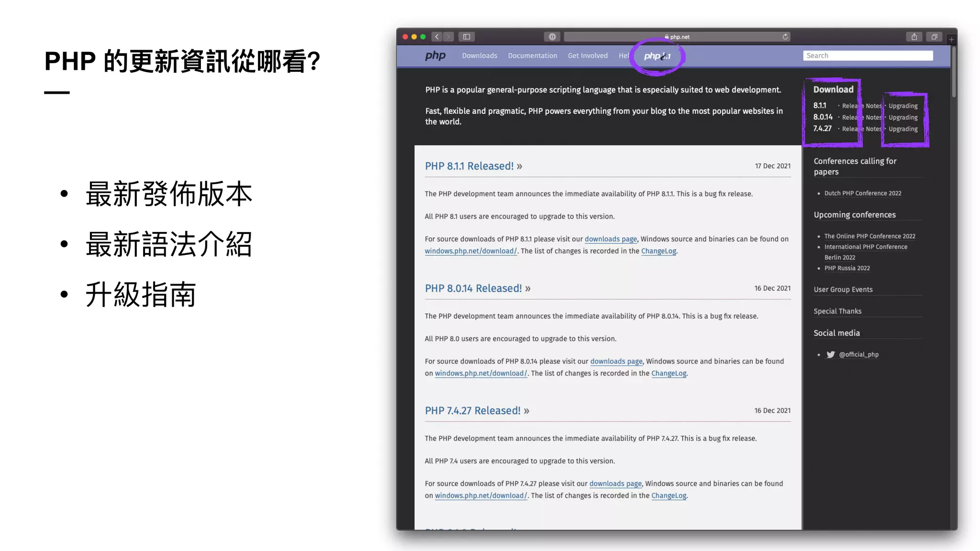Open Release Notes for 8.0.14
The image size is (980, 551).
tap(861, 118)
